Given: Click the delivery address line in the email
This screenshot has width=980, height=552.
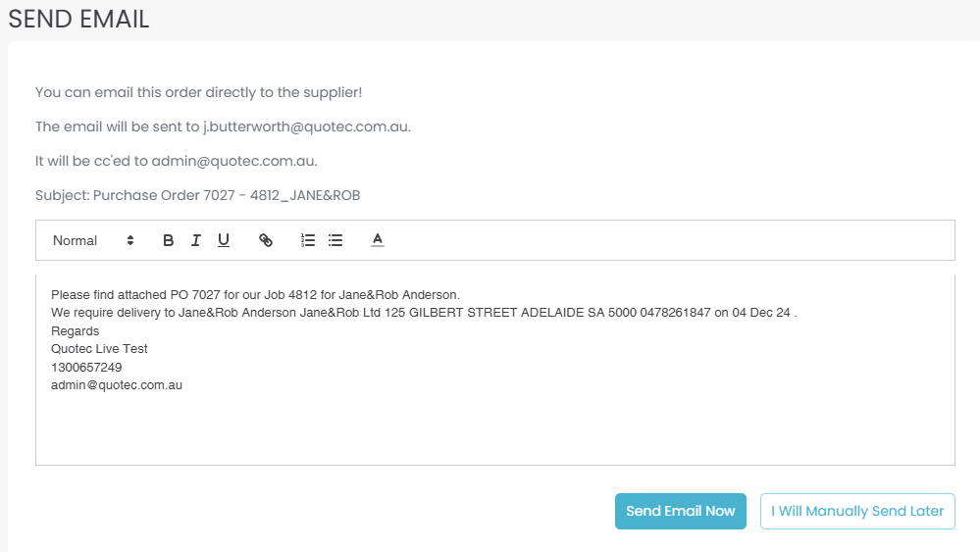Looking at the screenshot, I should pyautogui.click(x=424, y=313).
